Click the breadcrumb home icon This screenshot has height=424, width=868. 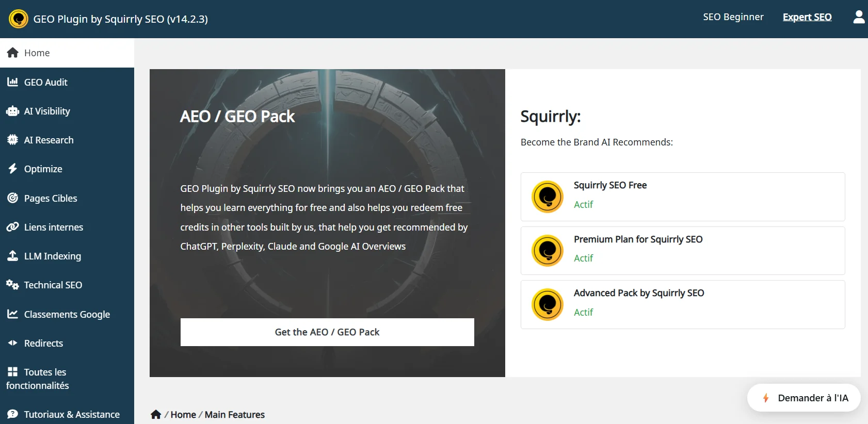tap(156, 414)
